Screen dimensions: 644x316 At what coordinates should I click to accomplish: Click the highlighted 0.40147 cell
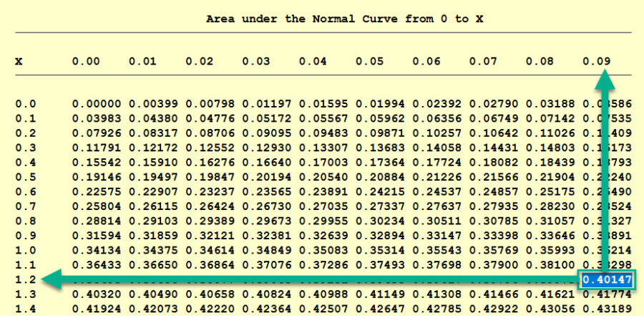pos(608,279)
